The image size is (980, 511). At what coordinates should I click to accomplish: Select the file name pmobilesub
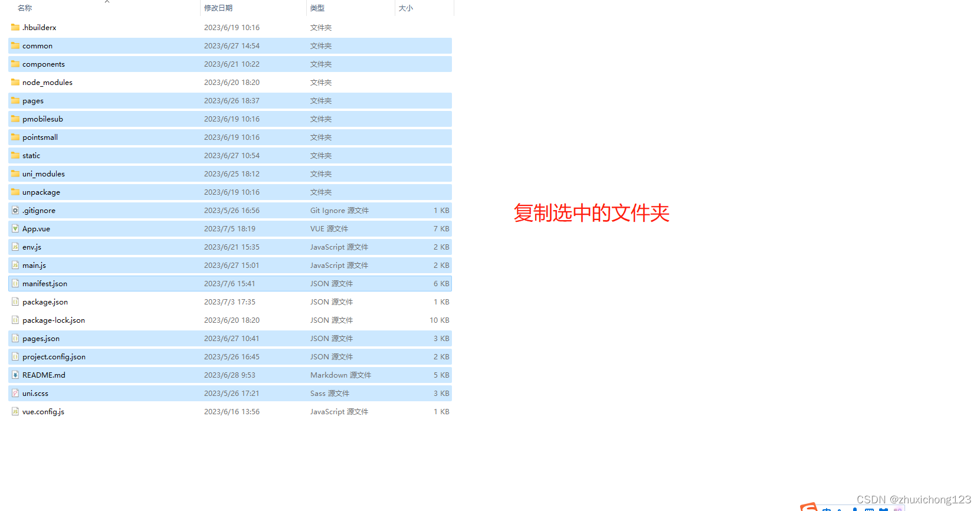42,119
